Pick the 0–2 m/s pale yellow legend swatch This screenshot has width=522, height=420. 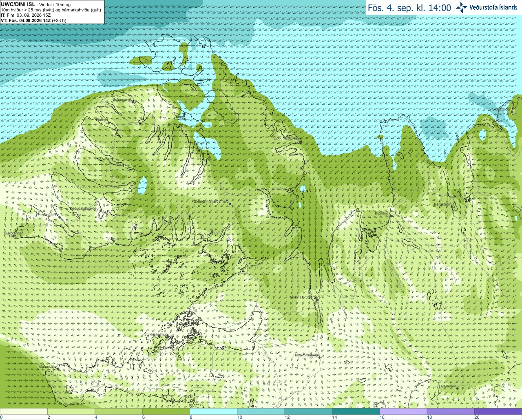coord(24,411)
